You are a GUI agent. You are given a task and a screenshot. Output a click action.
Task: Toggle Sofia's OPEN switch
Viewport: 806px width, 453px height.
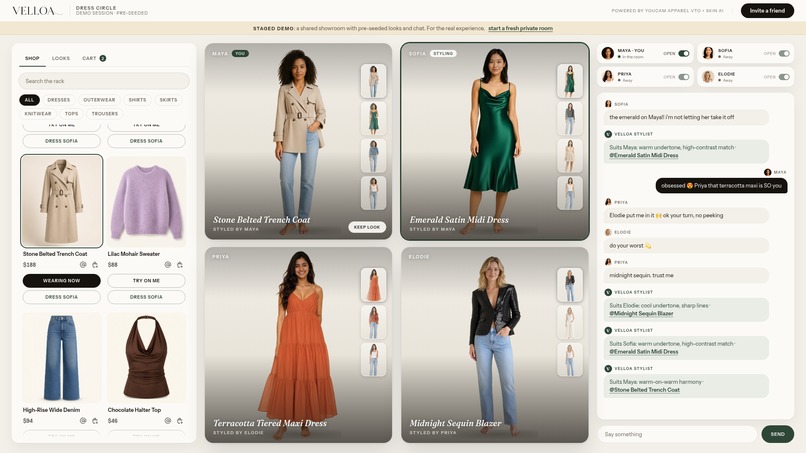pyautogui.click(x=784, y=53)
